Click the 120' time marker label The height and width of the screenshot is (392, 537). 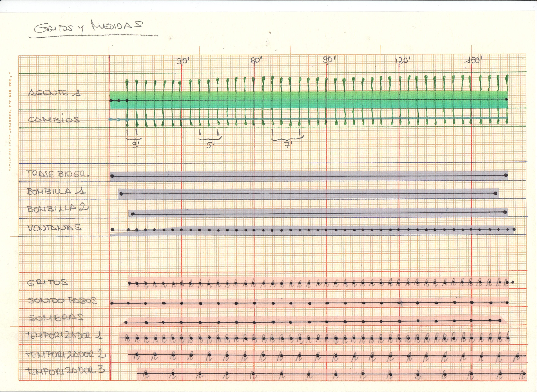403,60
